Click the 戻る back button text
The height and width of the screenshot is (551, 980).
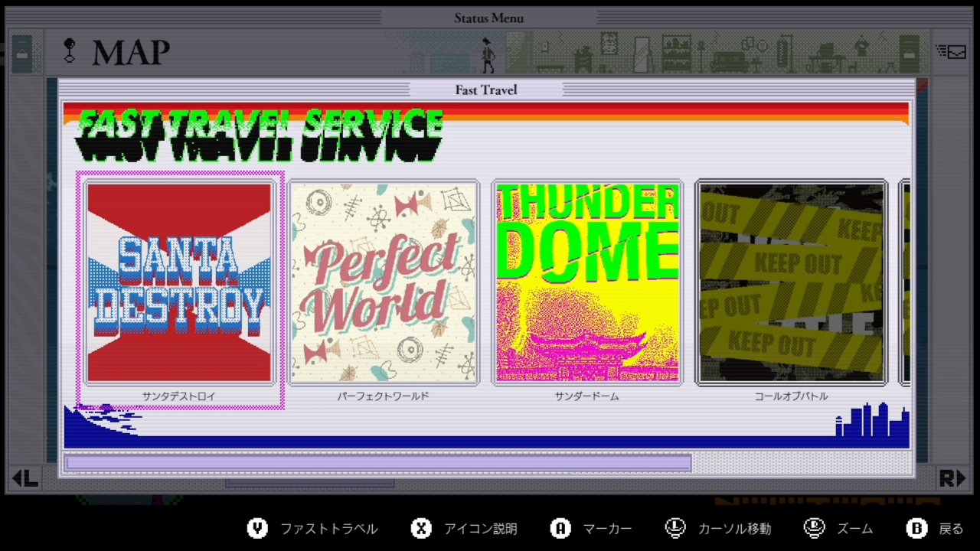point(951,529)
